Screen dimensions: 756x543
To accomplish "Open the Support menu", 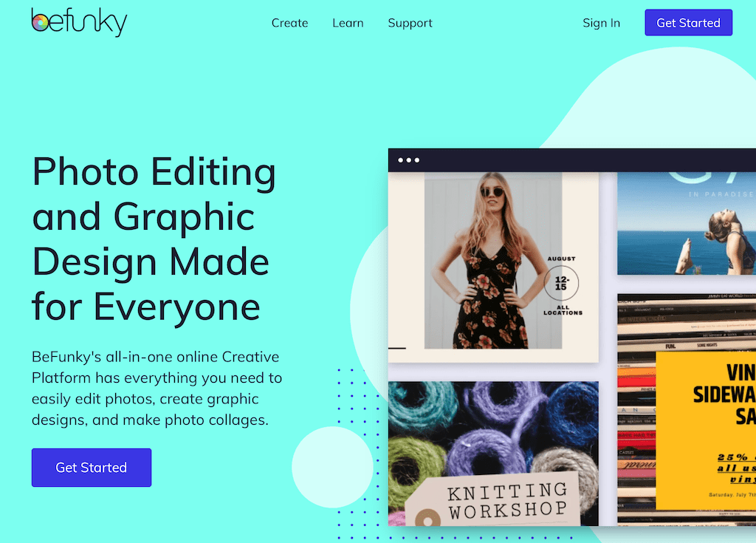I will click(410, 23).
